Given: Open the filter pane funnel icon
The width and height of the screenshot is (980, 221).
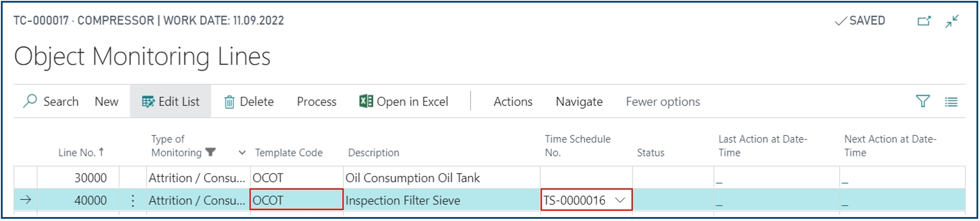Looking at the screenshot, I should point(922,101).
